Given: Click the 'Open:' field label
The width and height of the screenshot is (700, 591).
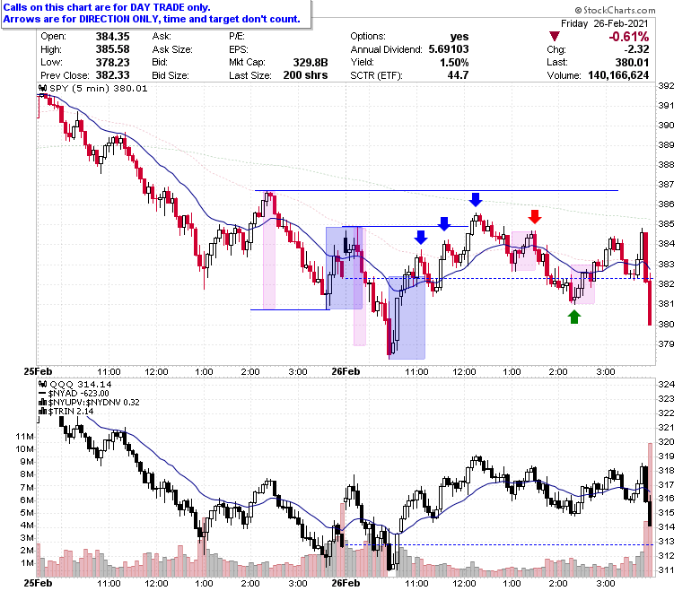Looking at the screenshot, I should coord(53,37).
